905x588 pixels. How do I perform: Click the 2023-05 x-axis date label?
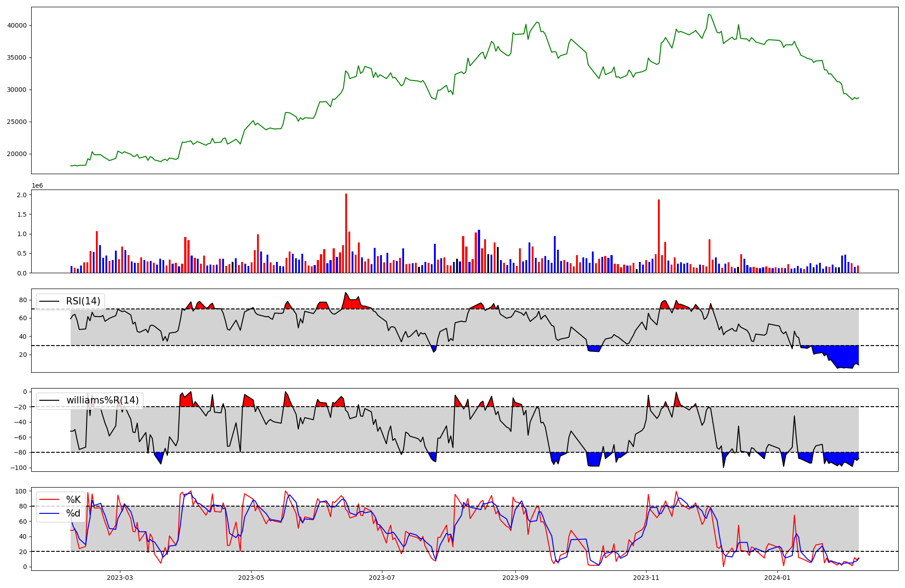(251, 578)
